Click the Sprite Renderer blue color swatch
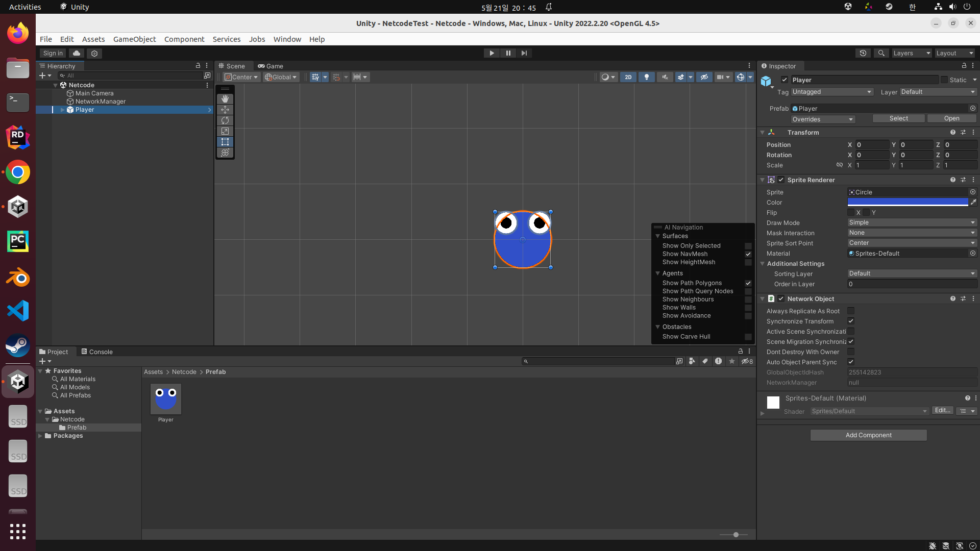980x551 pixels. click(x=908, y=202)
